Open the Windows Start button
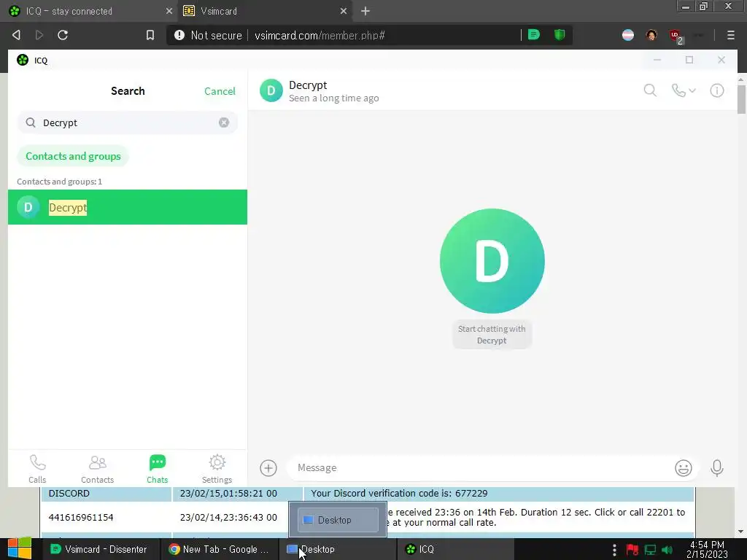Screen dimensions: 747x560 point(20,549)
